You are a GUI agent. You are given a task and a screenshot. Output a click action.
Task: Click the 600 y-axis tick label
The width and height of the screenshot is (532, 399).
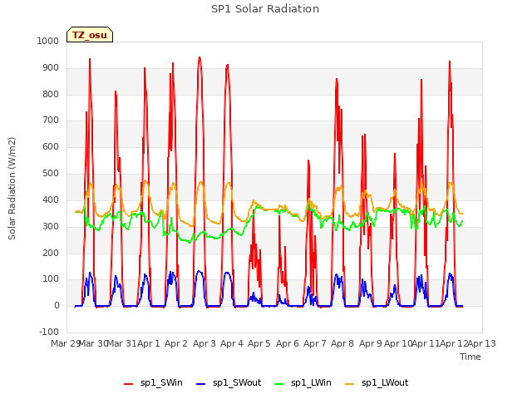pos(51,146)
